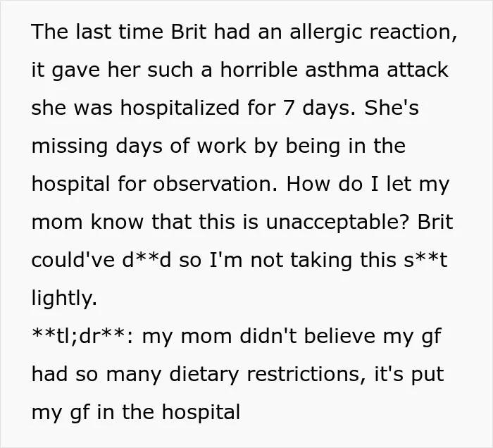Viewport: 493px width, 448px height.
Task: Click the word "observation"
Action: (x=213, y=184)
